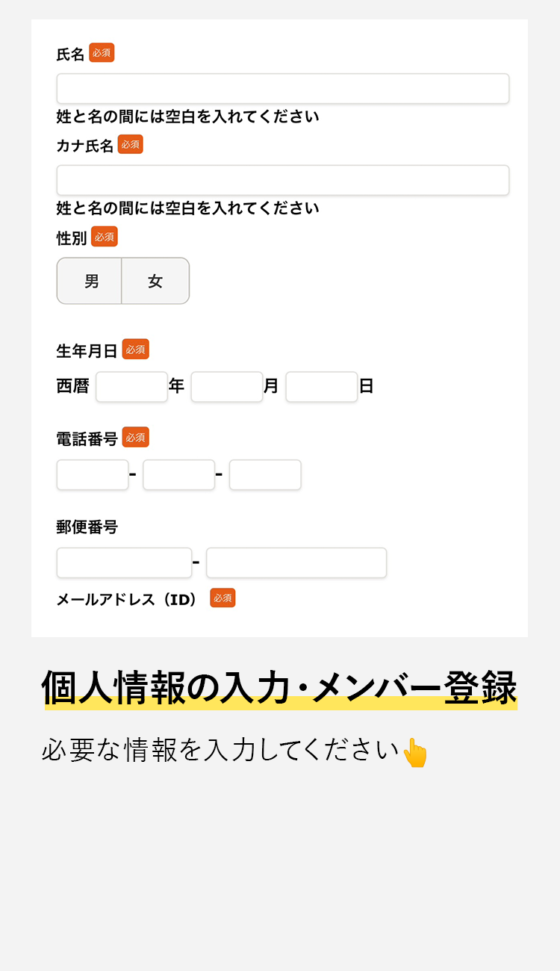Click the 必須 badge beside 電話番号
Viewport: 560px width, 971px height.
[x=135, y=438]
